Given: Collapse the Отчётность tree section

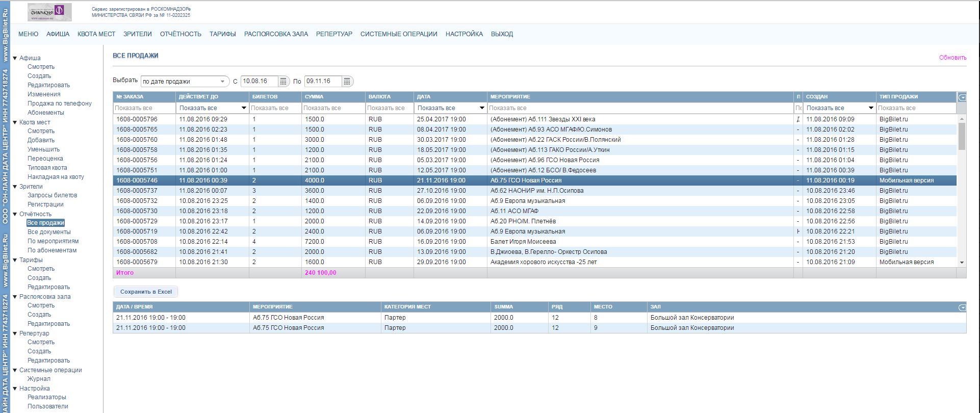Looking at the screenshot, I should coord(15,214).
